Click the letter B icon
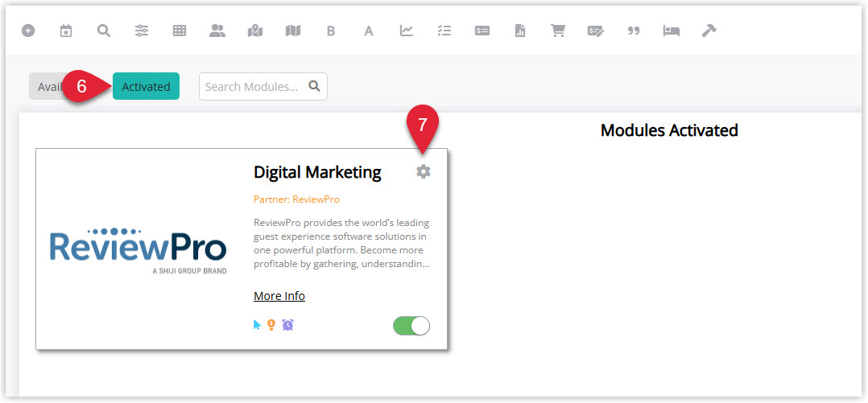Image resolution: width=868 pixels, height=403 pixels. coord(331,31)
